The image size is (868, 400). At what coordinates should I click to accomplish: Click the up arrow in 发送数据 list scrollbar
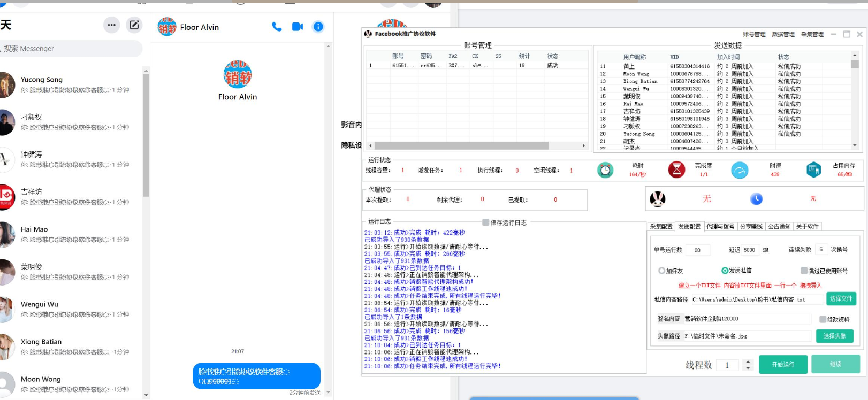point(855,55)
